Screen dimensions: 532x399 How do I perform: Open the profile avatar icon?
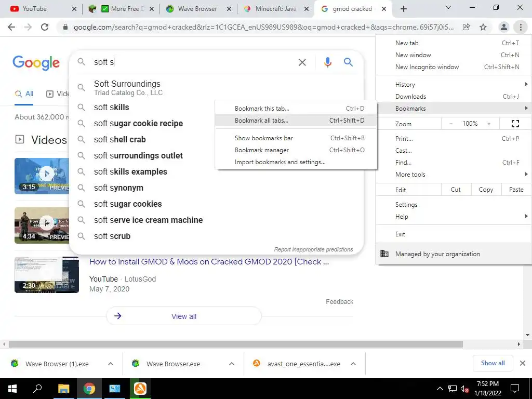[504, 27]
